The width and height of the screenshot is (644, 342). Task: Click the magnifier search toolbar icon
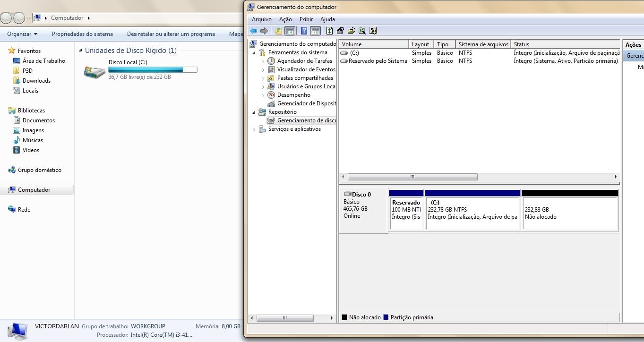[362, 31]
